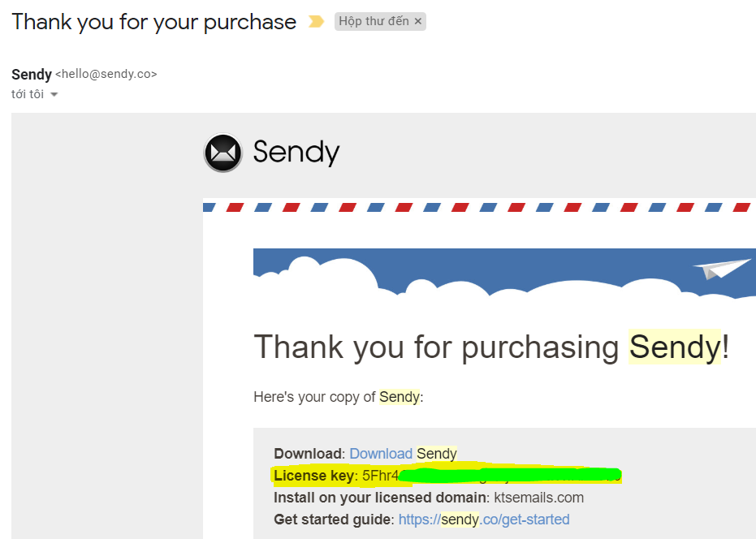Click the "tới tôi" recipient text
Viewport: 756px width, 539px height.
point(28,94)
